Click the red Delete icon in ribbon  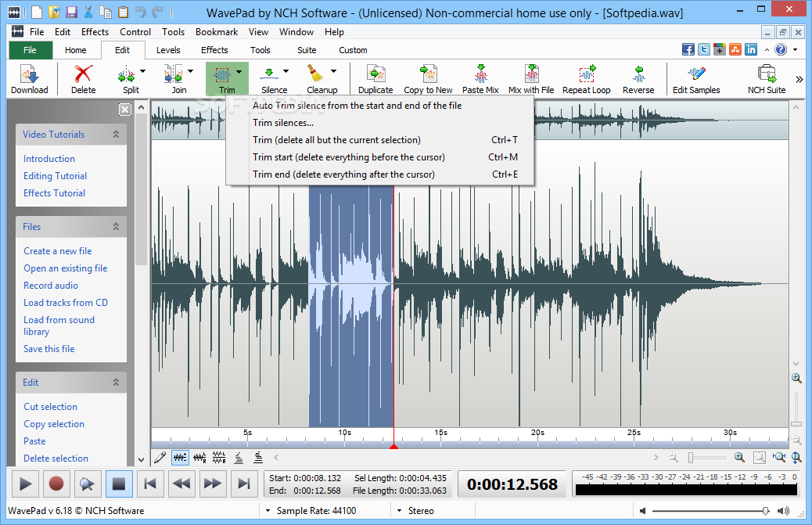pyautogui.click(x=84, y=74)
